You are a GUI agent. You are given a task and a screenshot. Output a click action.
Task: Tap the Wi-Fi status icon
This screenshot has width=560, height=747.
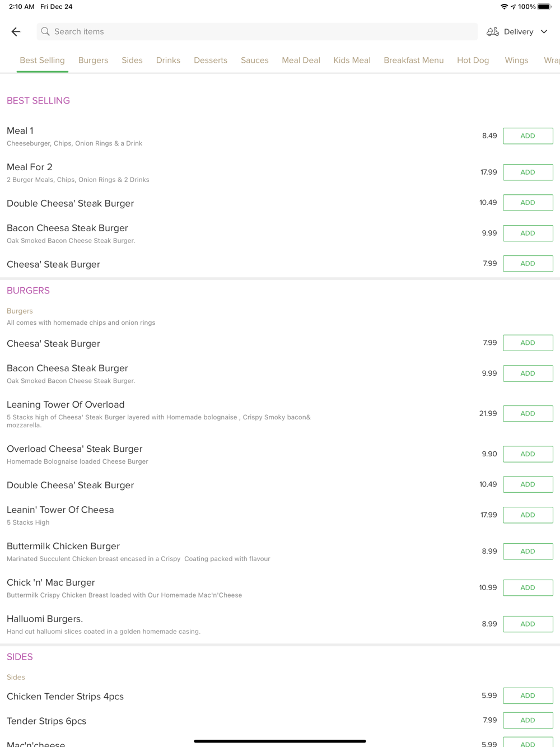point(504,7)
